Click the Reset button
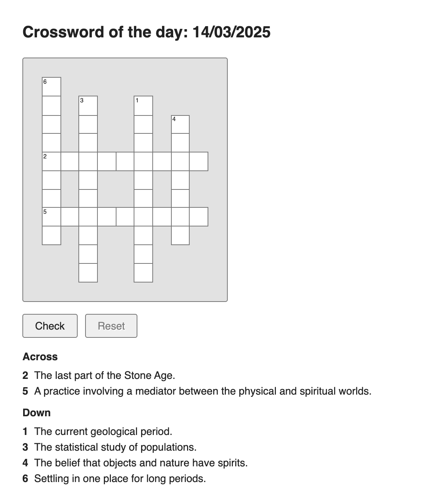Image resolution: width=448 pixels, height=494 pixels. tap(111, 326)
